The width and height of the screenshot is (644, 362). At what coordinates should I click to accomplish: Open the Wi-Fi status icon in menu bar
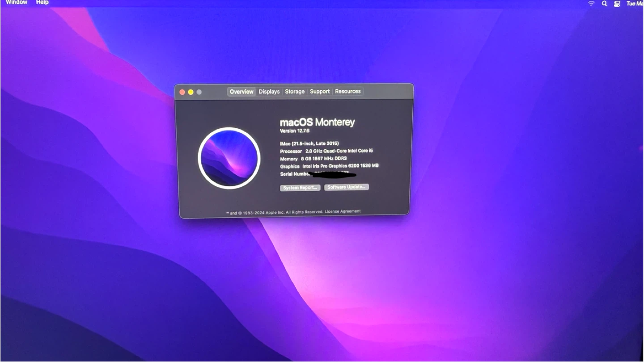(x=591, y=4)
